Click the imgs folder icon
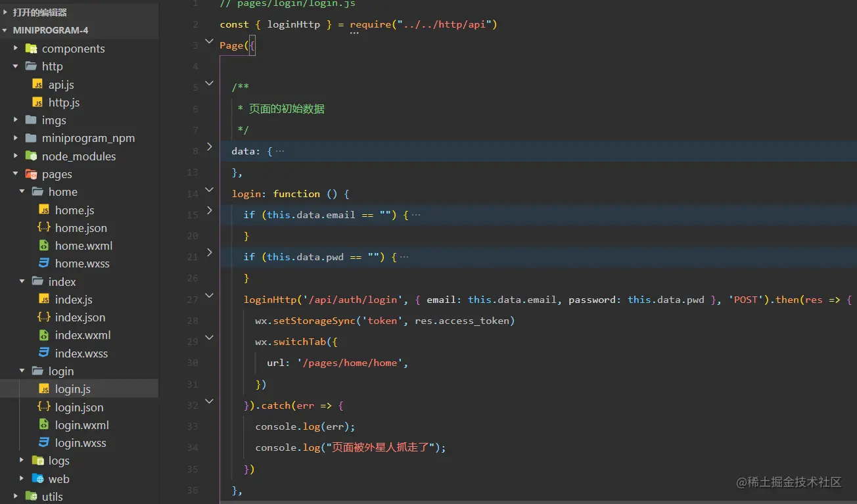Screen dimensions: 857x504 (x=31, y=120)
